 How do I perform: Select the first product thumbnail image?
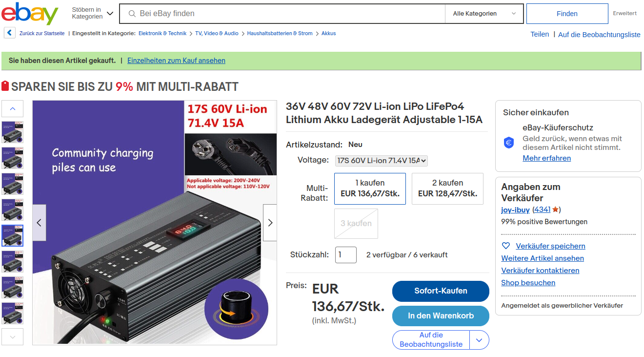click(12, 132)
